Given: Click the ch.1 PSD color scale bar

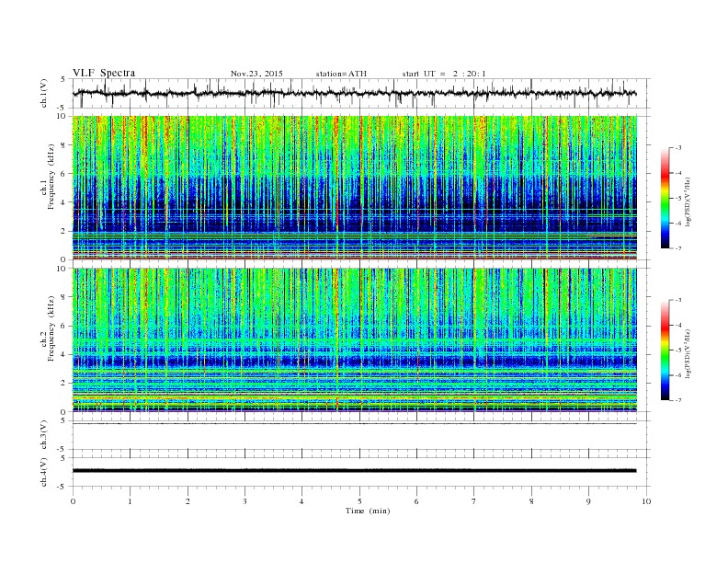Looking at the screenshot, I should point(665,198).
